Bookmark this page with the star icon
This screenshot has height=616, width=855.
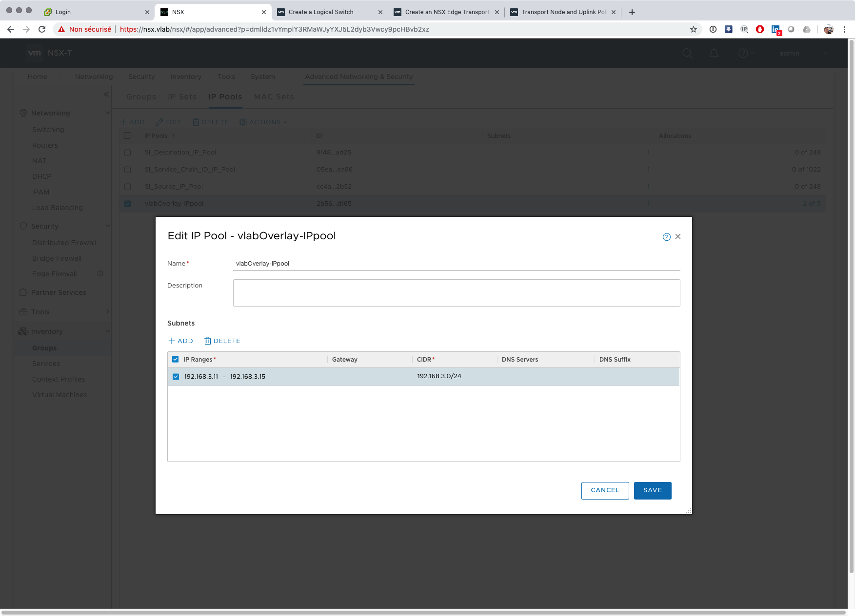pyautogui.click(x=693, y=29)
